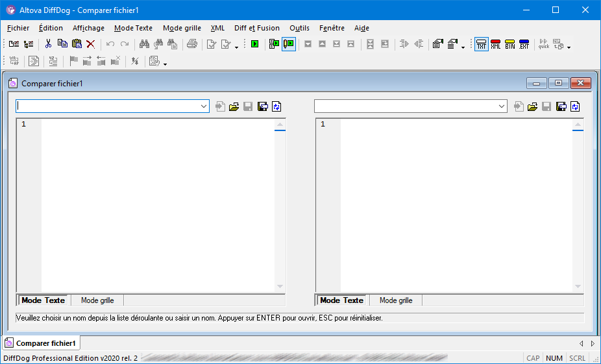The image size is (601, 364).
Task: Click Display Current Difference icon
Action: click(x=370, y=44)
